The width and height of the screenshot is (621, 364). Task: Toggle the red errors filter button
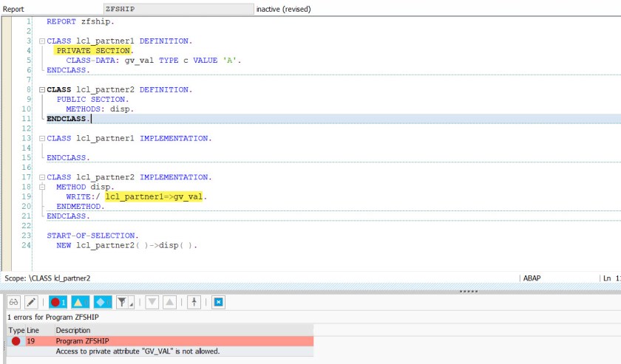click(x=58, y=302)
